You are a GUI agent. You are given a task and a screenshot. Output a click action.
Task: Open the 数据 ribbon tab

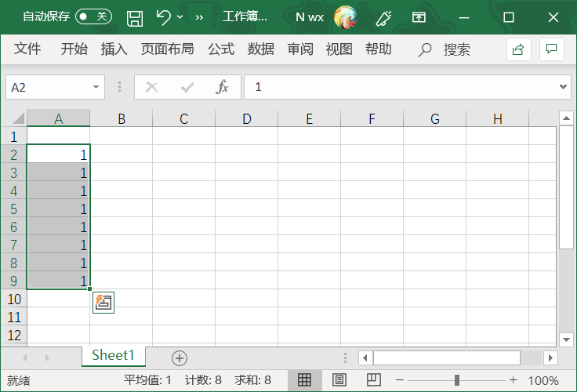coord(261,49)
